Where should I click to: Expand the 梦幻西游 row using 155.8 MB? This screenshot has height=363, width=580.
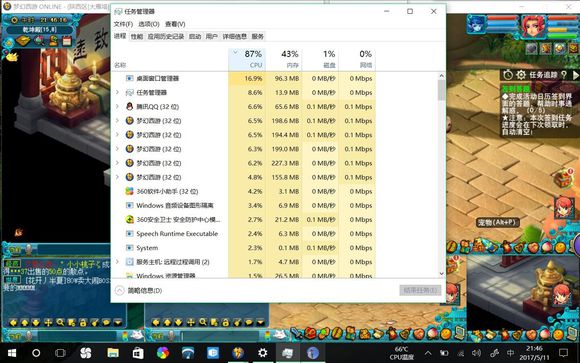tap(117, 177)
